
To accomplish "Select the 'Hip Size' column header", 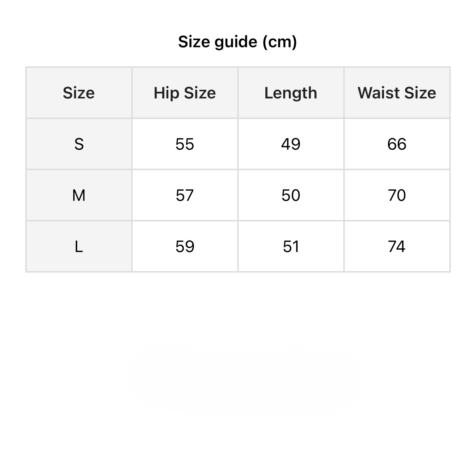I will [x=185, y=93].
